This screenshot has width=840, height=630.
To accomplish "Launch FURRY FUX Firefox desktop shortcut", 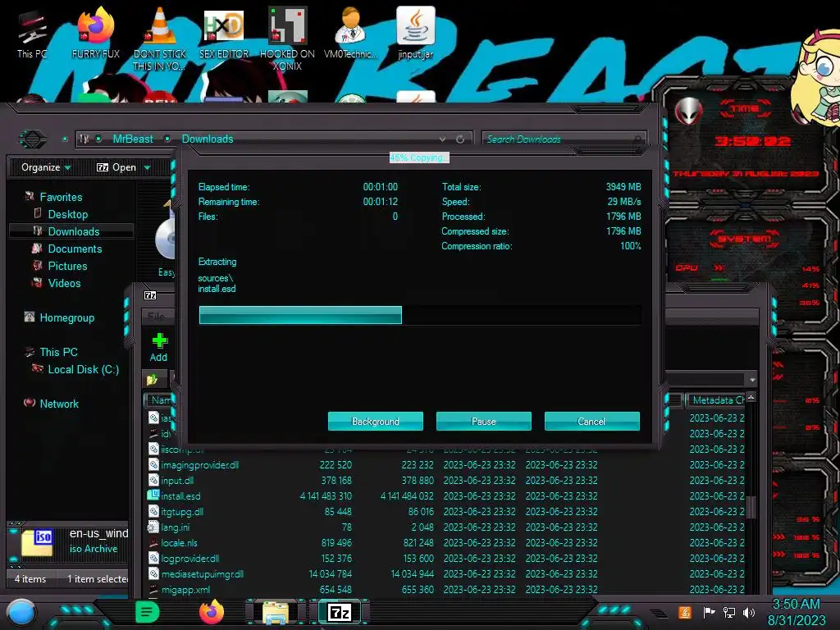I will tap(95, 34).
